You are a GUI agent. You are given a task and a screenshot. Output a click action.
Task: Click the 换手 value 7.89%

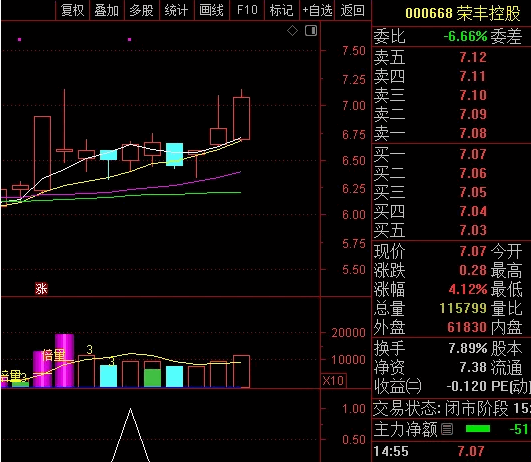468,348
